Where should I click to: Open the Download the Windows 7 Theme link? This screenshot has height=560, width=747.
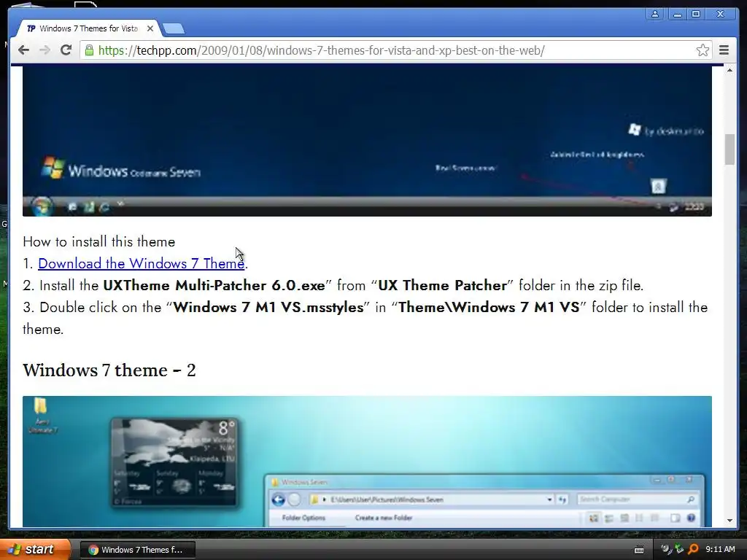tap(142, 263)
